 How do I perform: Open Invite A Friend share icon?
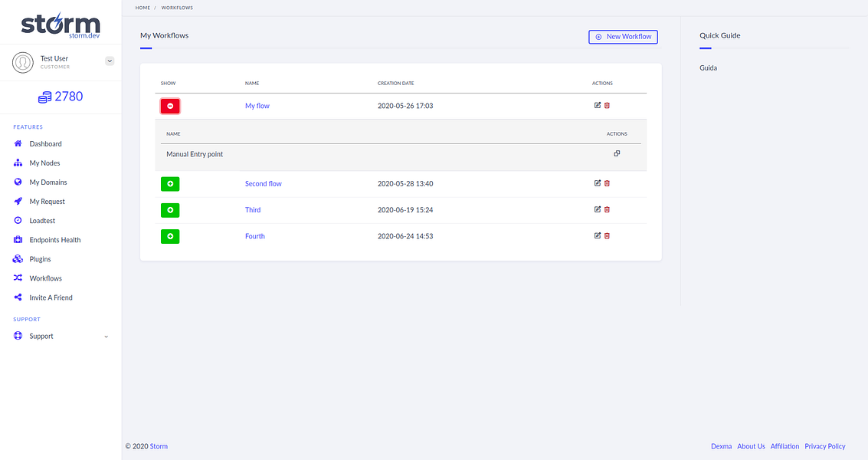18,297
